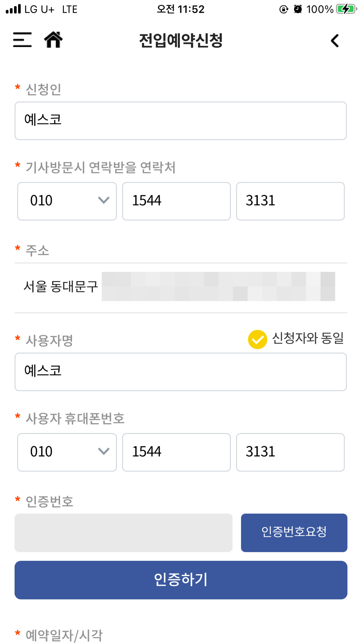Focus the 사용자명 input field
Screen dimensions: 362x644
[181, 372]
